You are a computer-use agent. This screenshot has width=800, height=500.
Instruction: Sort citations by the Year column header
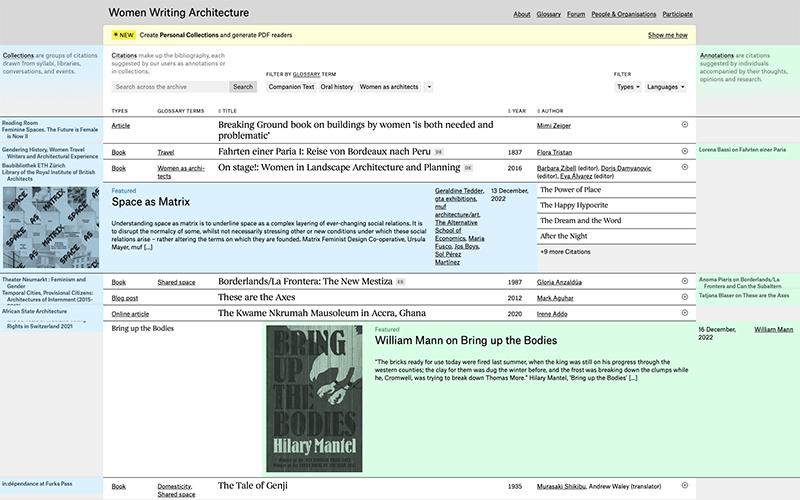518,111
